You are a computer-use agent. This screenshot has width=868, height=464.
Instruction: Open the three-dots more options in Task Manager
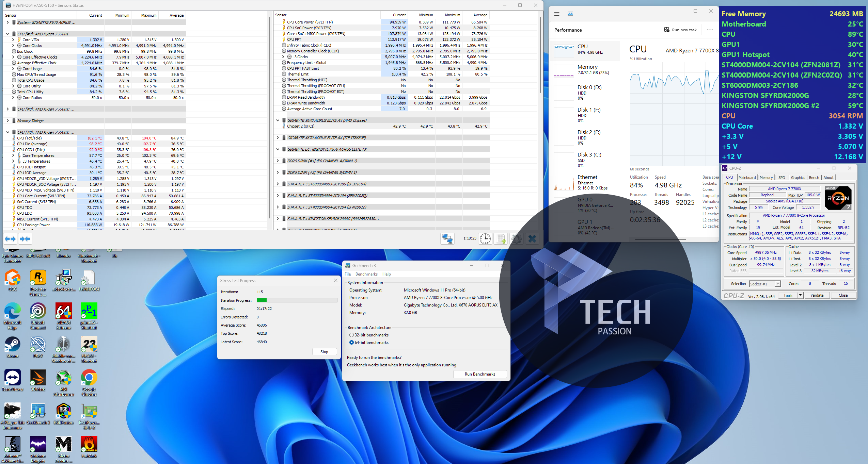click(x=710, y=30)
